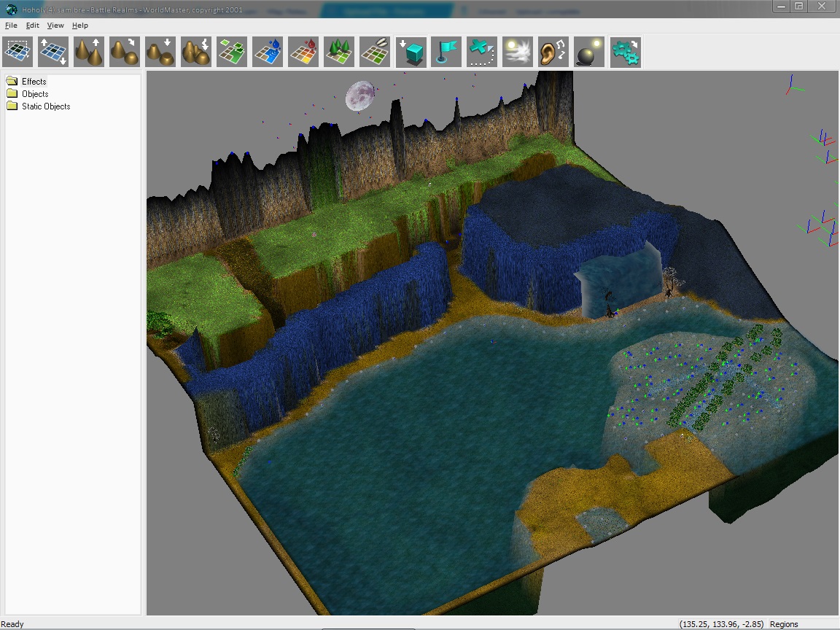Screen dimensions: 840x630
Task: Pick the green terrain texture paint tool
Action: click(x=232, y=52)
